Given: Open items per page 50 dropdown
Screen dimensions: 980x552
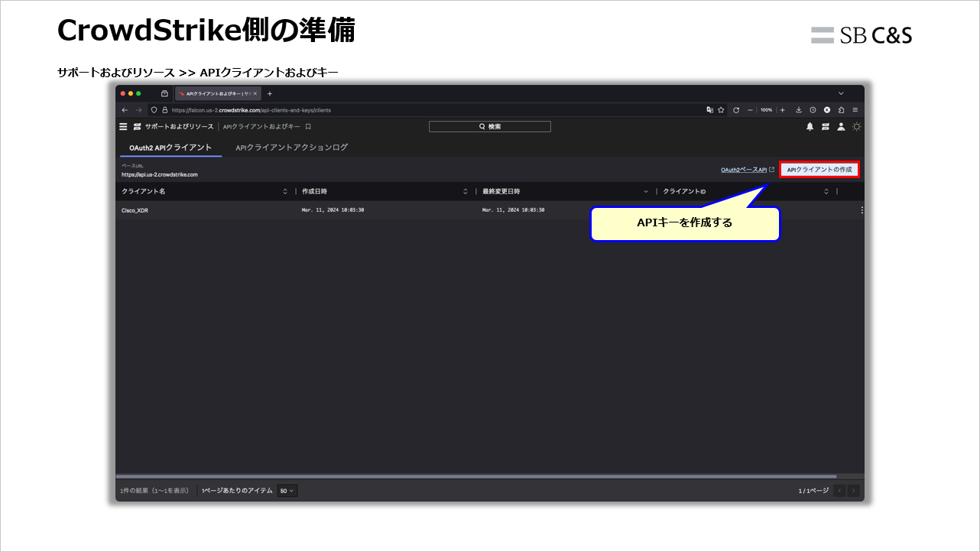Looking at the screenshot, I should click(287, 491).
